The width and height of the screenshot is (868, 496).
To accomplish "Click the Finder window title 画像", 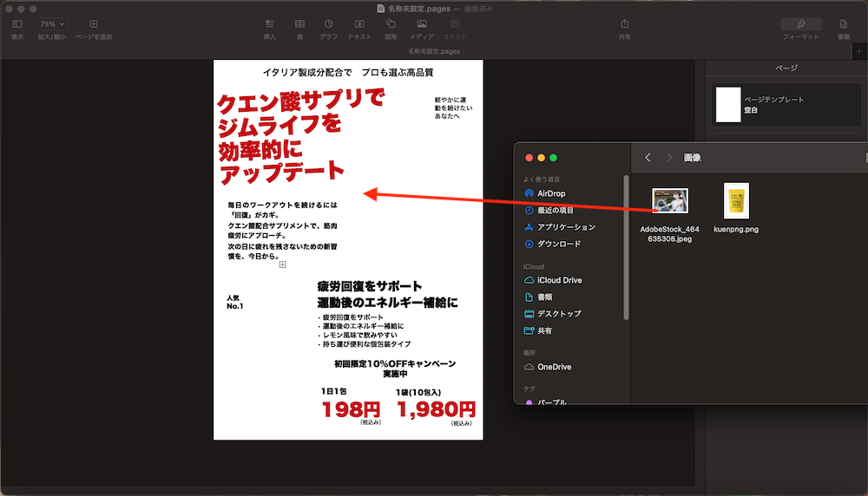I will coord(693,158).
